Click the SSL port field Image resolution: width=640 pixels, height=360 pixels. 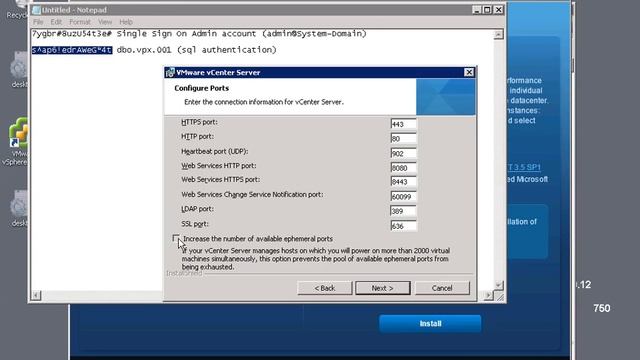click(x=403, y=226)
